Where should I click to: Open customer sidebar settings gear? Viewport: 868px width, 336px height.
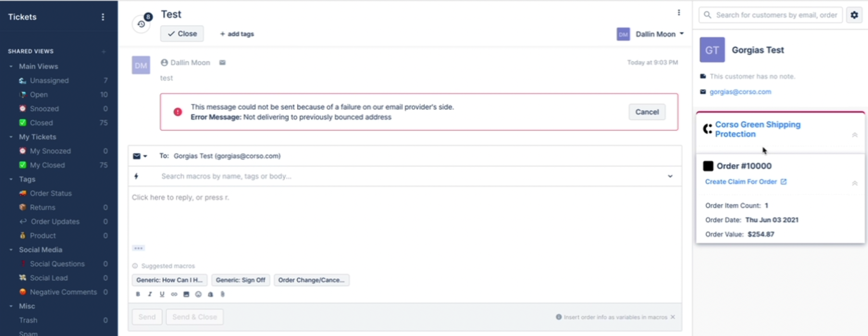(x=854, y=15)
